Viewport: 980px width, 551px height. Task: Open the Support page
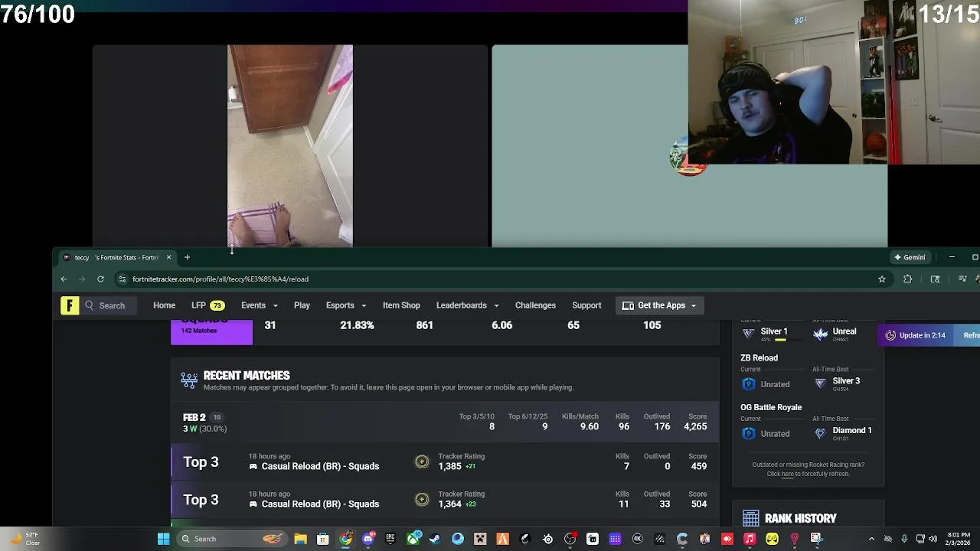point(586,305)
